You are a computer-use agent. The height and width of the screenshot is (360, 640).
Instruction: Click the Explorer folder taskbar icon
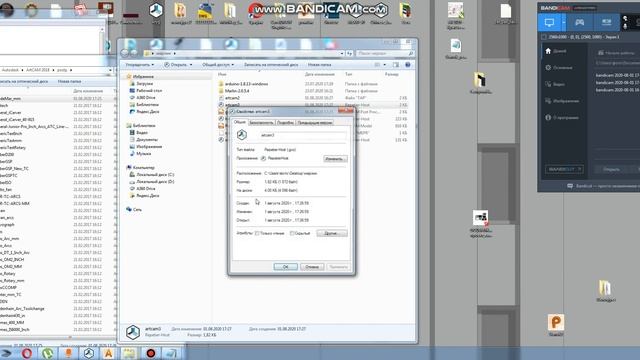[129, 353]
